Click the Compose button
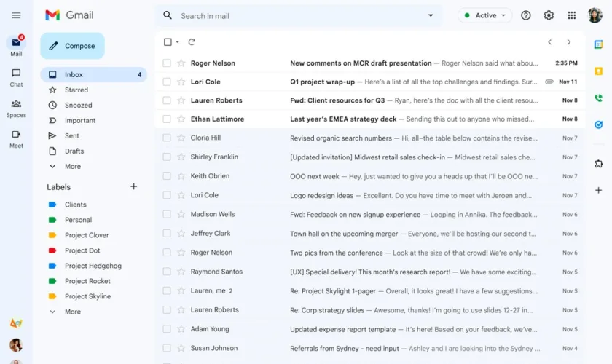Screen dimensions: 612x364 click(x=72, y=46)
